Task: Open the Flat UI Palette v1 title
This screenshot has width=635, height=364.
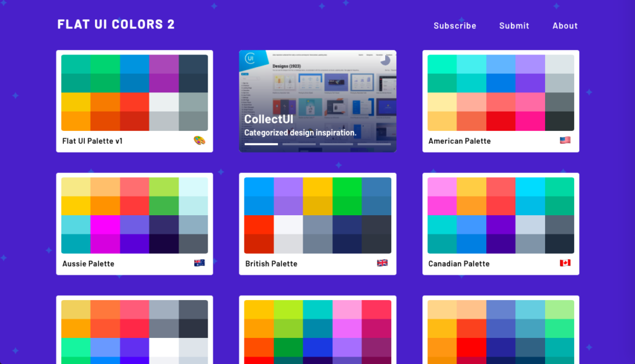Action: (x=92, y=141)
